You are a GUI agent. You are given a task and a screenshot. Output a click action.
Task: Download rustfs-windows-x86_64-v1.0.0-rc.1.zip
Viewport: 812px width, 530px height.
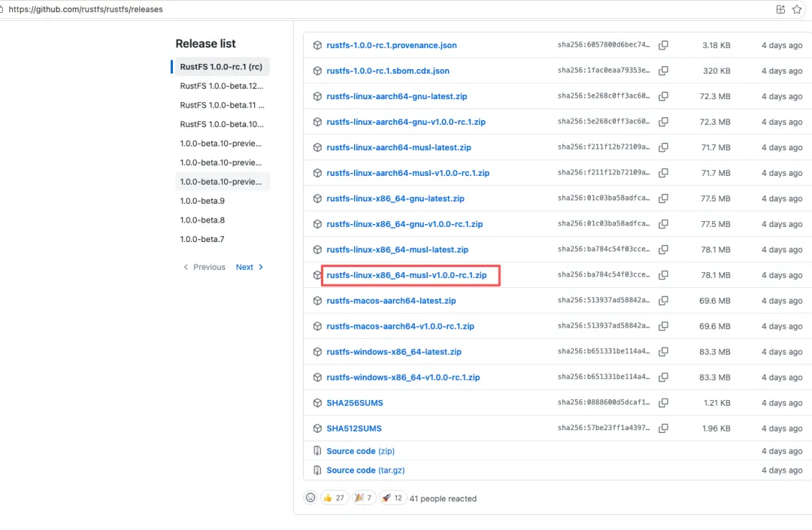[403, 377]
